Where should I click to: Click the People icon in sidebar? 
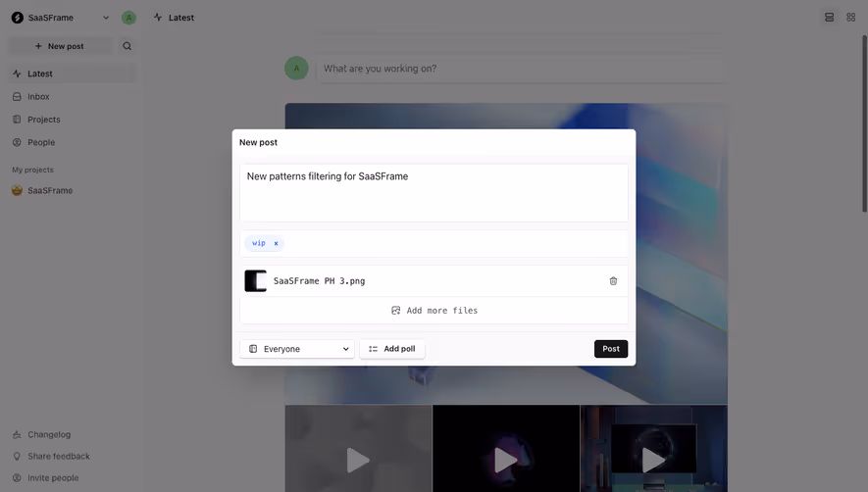17,142
